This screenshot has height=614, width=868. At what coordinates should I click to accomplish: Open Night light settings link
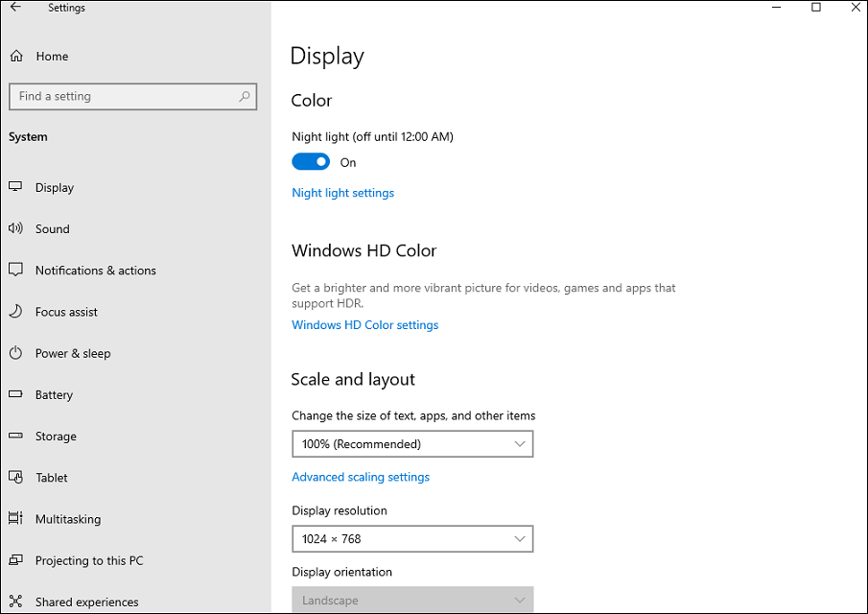342,193
